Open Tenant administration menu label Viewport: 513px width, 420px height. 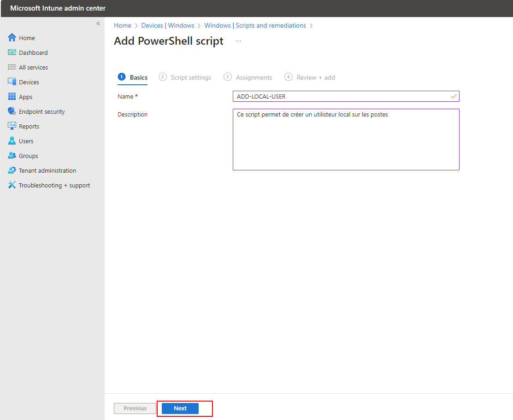coord(47,170)
